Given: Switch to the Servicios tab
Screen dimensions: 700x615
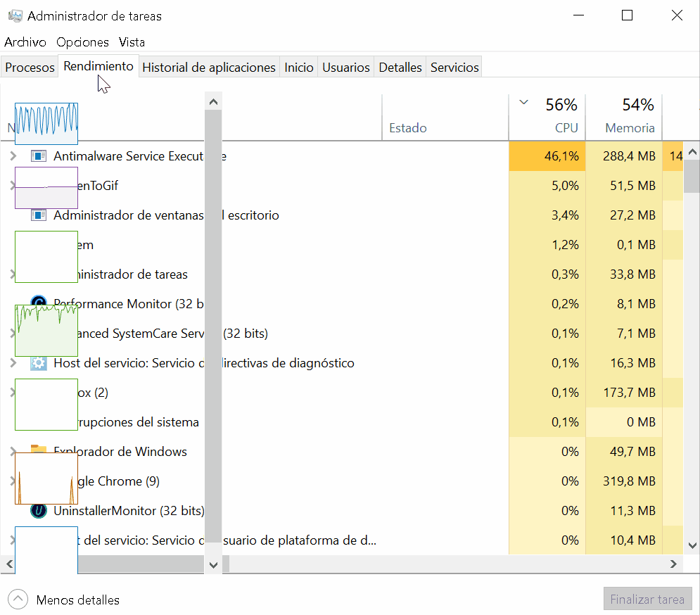Looking at the screenshot, I should pyautogui.click(x=454, y=68).
